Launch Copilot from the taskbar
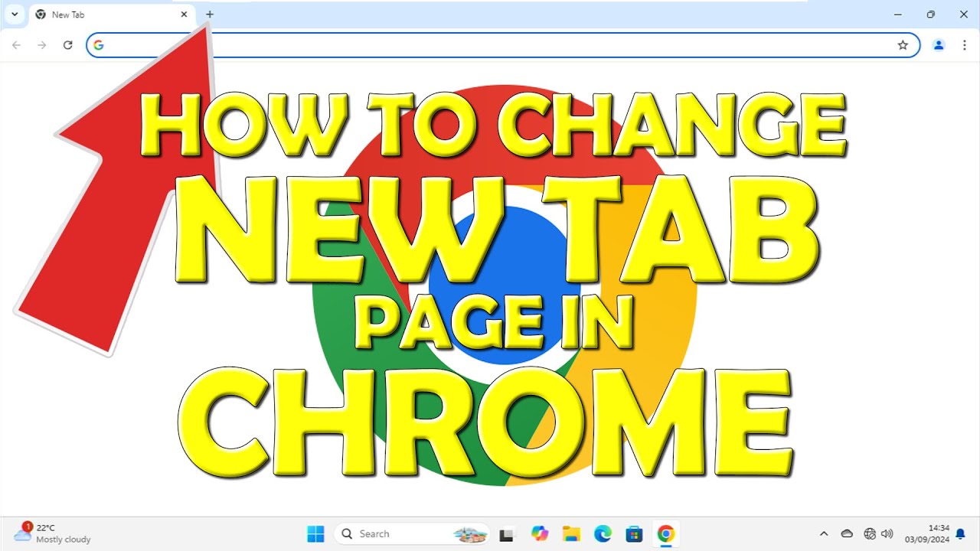This screenshot has width=980, height=551. [540, 533]
